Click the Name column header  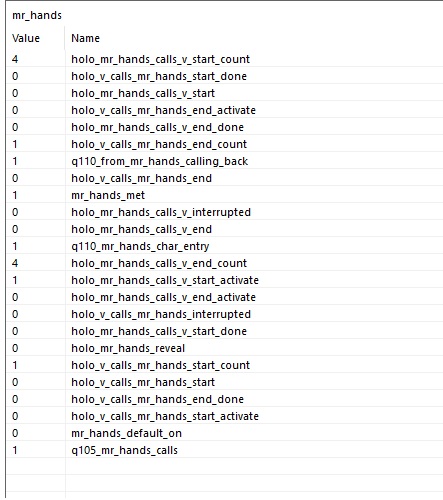tap(85, 38)
